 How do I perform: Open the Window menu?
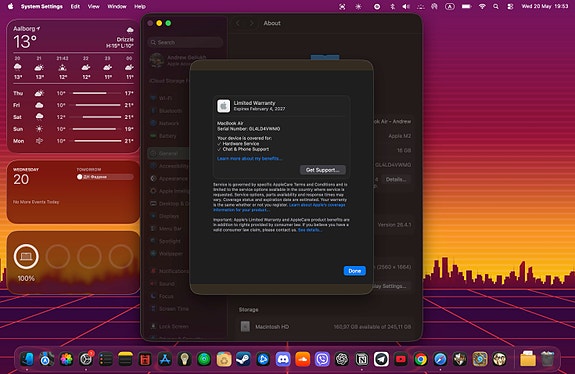(x=117, y=6)
